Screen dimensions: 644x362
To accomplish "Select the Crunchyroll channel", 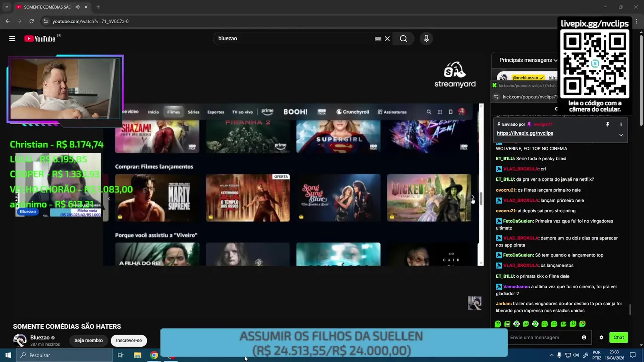I will tap(353, 112).
